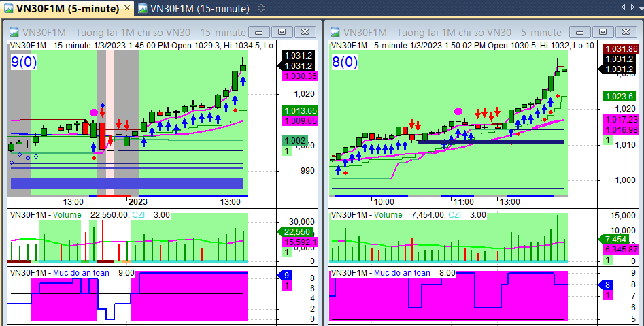This screenshot has height=326, width=644.
Task: Click the 15-minute chart OHLC header text
Action: point(141,45)
